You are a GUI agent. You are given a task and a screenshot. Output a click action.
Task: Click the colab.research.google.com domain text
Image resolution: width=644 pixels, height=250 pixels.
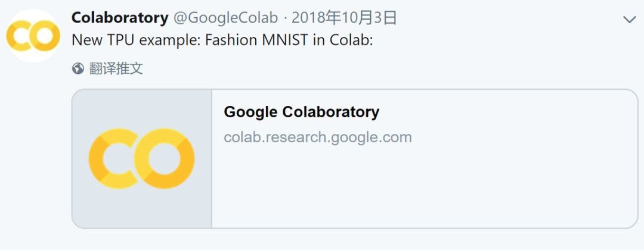coord(318,137)
